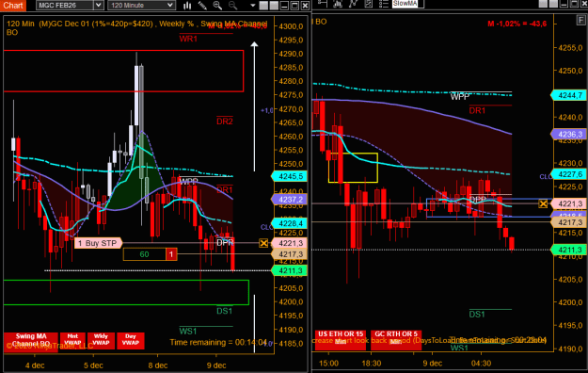Open properties list icon in right window
Image resolution: width=588 pixels, height=373 pixels.
pos(383,4)
